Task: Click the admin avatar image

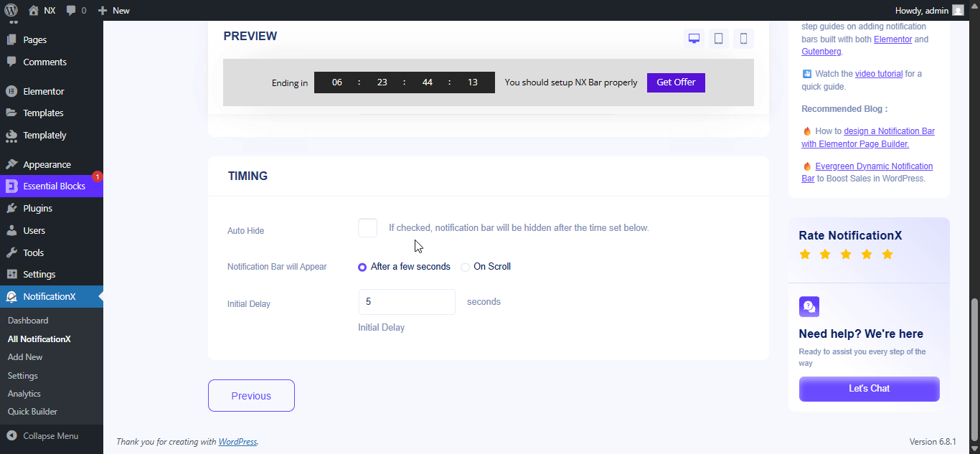Action: (958, 10)
